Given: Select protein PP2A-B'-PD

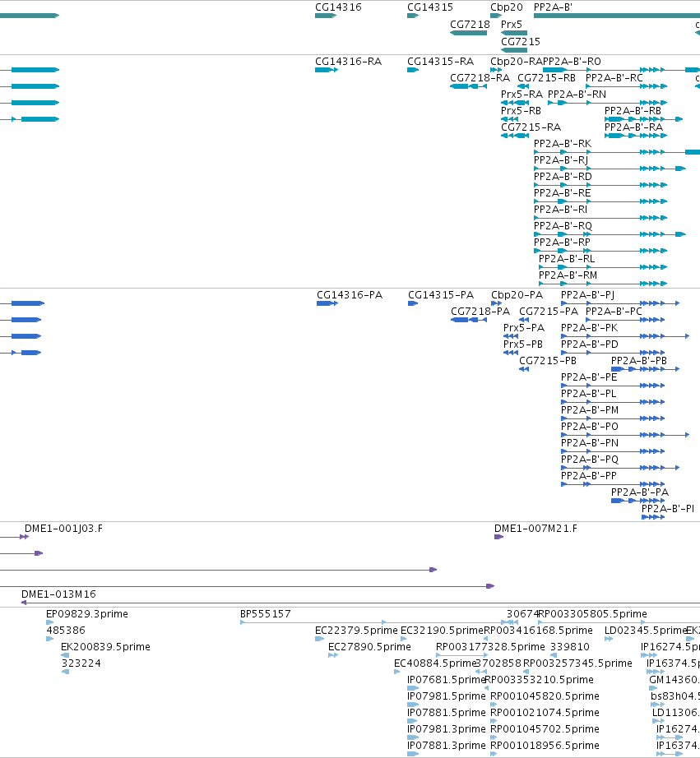Looking at the screenshot, I should click(x=590, y=344).
